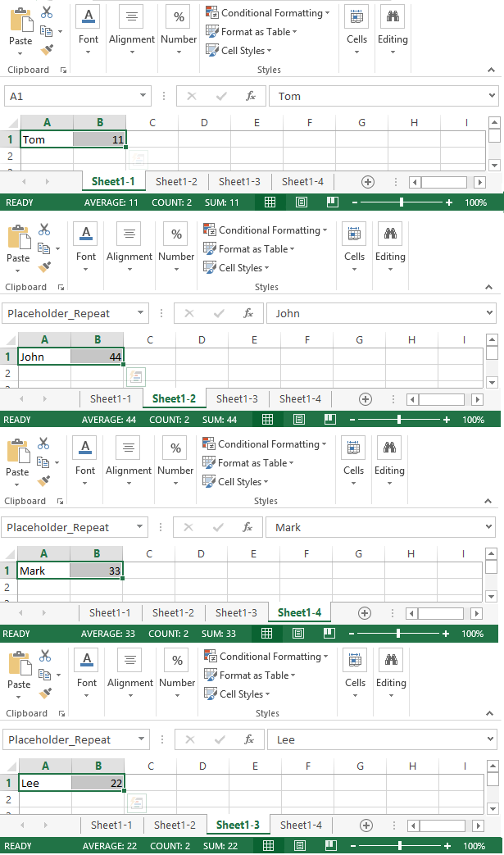Click Cut scissors in the Lee window ribbon
The image size is (504, 855).
click(x=45, y=656)
